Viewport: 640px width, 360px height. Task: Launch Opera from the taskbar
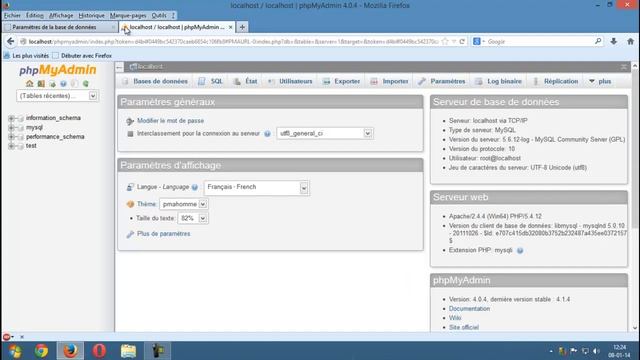99,351
